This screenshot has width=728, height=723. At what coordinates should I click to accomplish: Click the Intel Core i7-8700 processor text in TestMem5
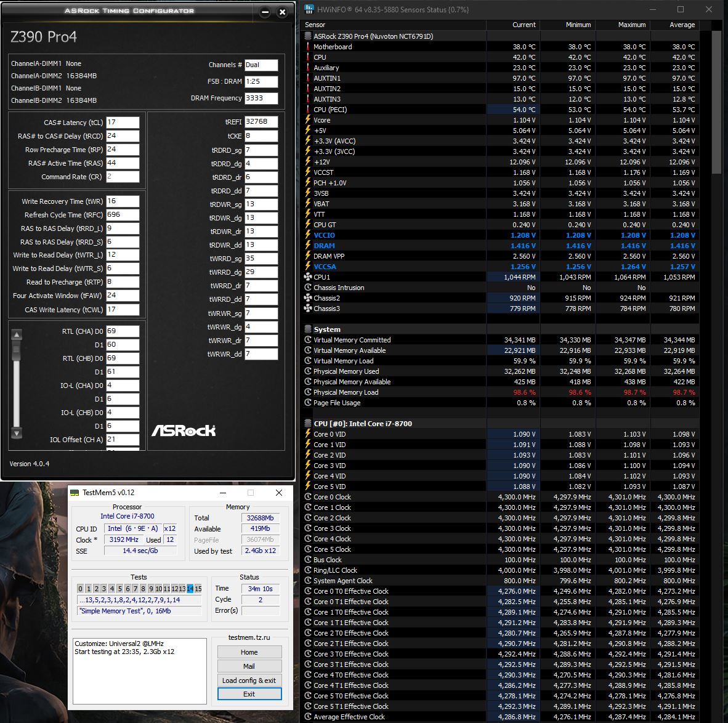click(x=127, y=516)
